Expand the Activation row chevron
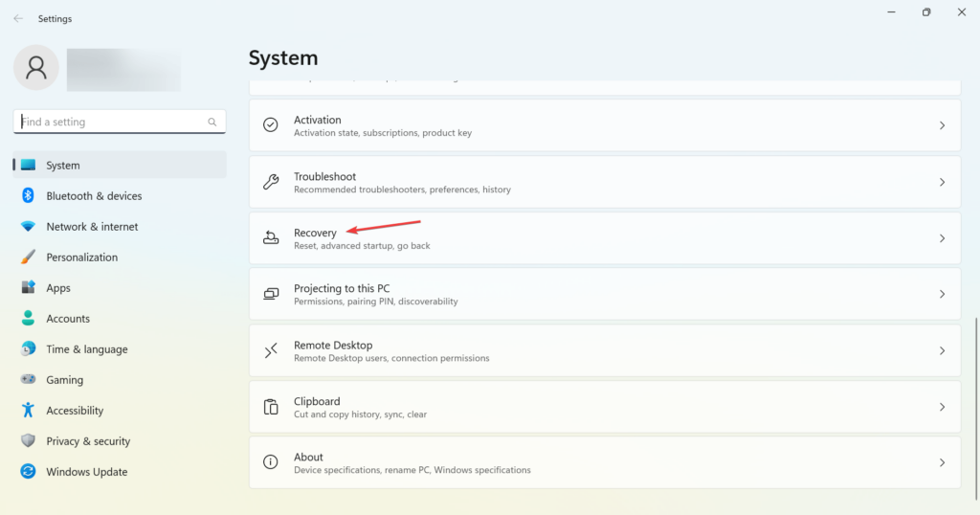 (x=942, y=125)
